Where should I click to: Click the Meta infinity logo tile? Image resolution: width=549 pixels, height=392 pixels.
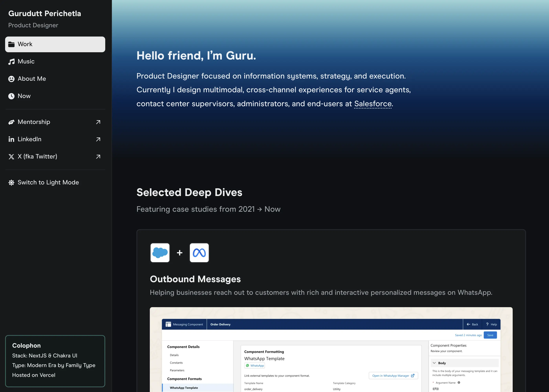pos(199,253)
